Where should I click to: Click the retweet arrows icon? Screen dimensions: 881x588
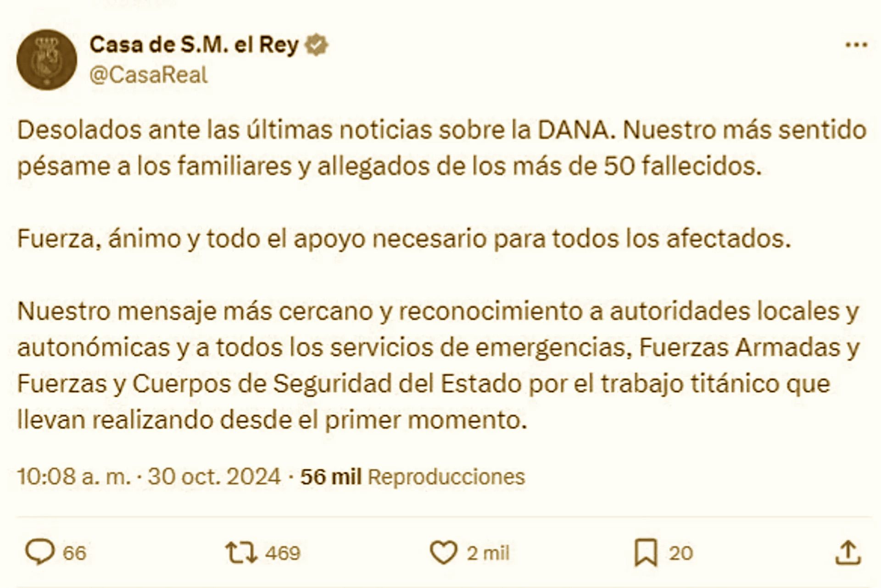tap(241, 553)
